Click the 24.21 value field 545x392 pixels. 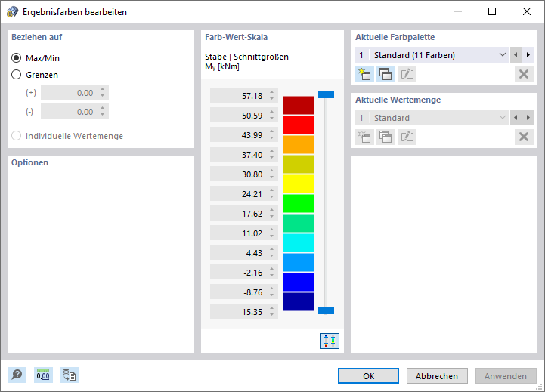click(237, 194)
